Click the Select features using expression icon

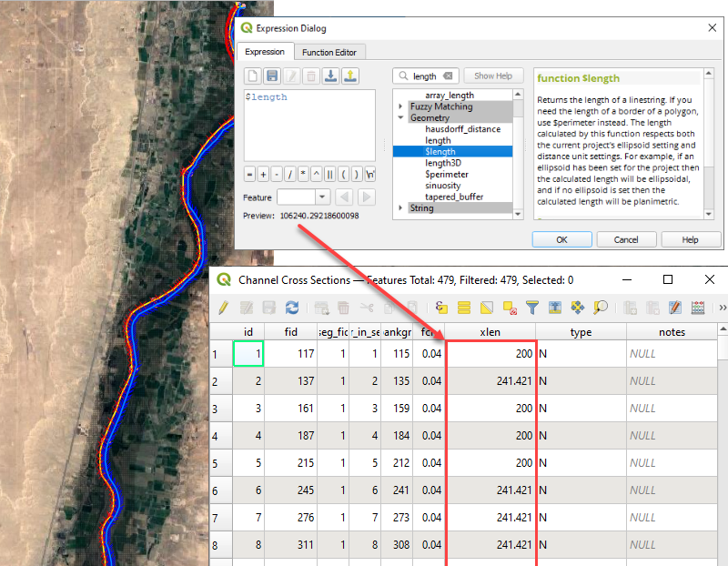pyautogui.click(x=441, y=308)
